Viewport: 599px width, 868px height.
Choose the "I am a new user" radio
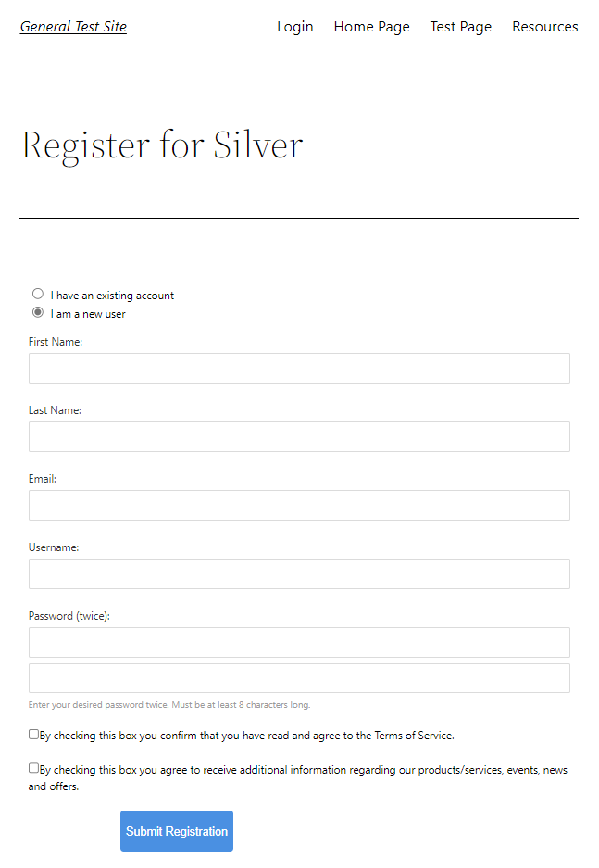[38, 312]
